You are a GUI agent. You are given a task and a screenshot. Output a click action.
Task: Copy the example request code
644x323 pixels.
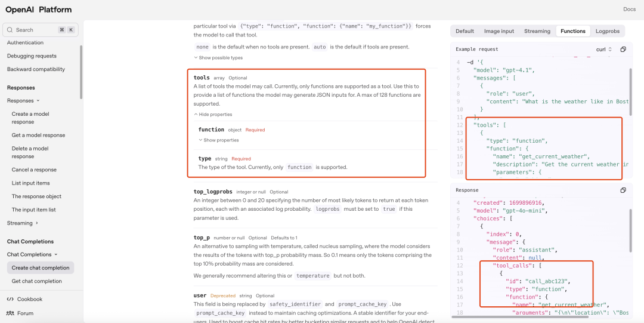[623, 50]
